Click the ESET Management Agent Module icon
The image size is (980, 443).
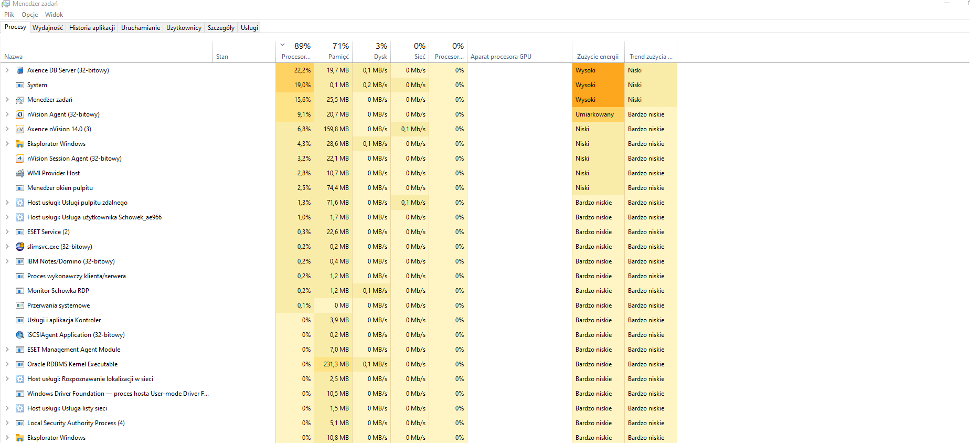[x=20, y=350]
